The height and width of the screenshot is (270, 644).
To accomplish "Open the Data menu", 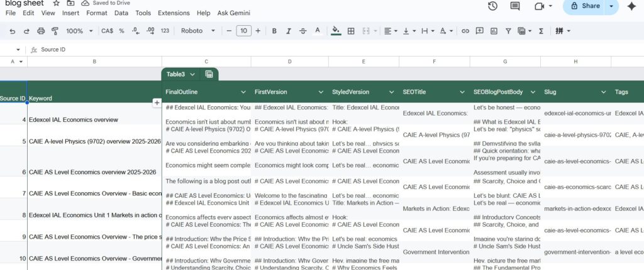I will click(121, 13).
